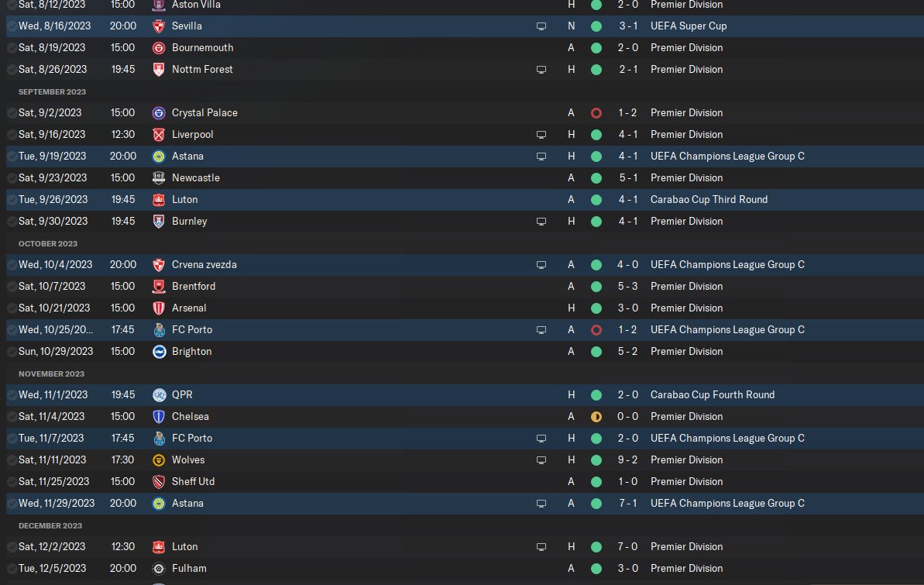Open the Crvena zvezda team link
This screenshot has width=924, height=585.
204,265
